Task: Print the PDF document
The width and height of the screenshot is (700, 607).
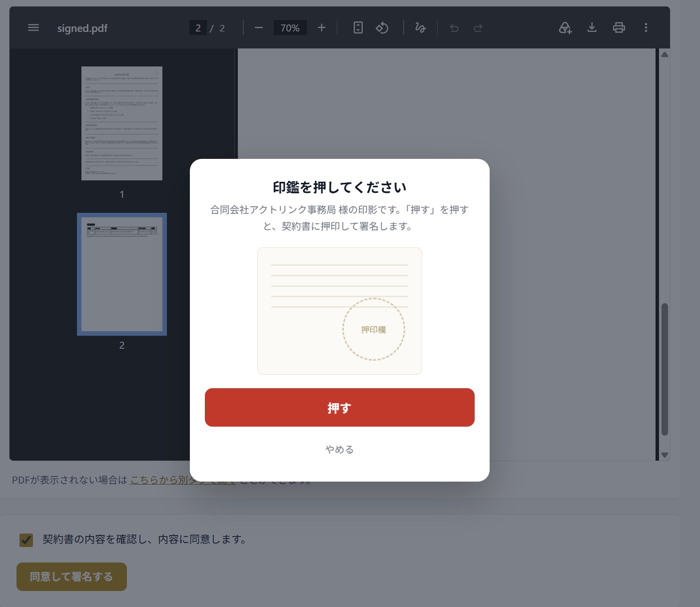Action: pyautogui.click(x=619, y=28)
